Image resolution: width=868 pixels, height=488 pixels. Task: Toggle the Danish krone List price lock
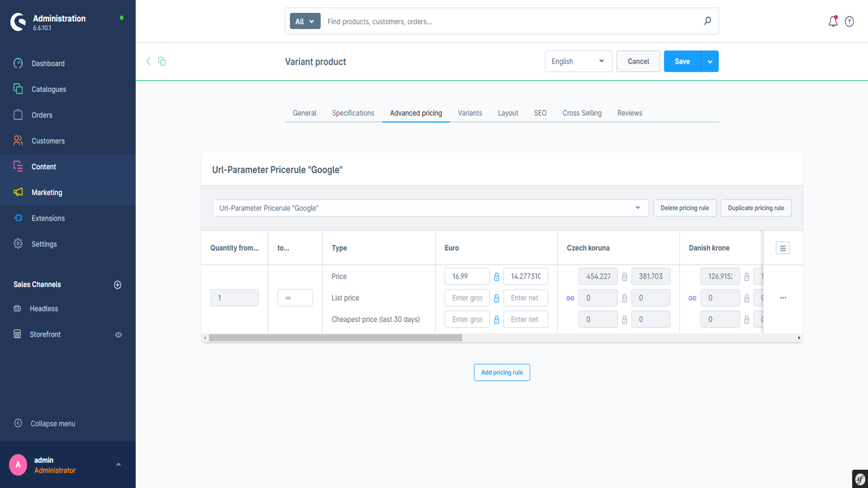click(x=746, y=298)
